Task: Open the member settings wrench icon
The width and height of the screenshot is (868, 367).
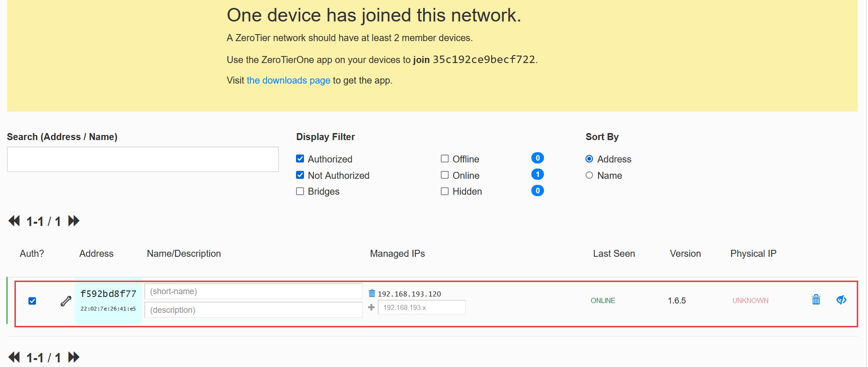Action: [66, 301]
